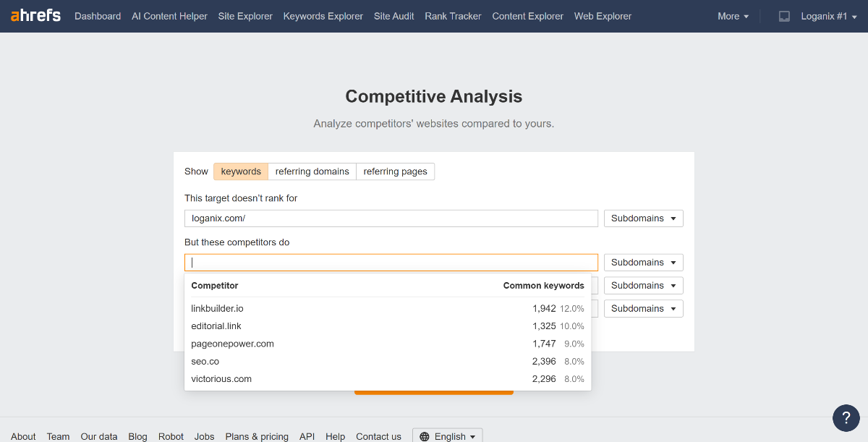Select seo.co from the suggestion list
Viewport: 868px width, 442px height.
[388, 362]
